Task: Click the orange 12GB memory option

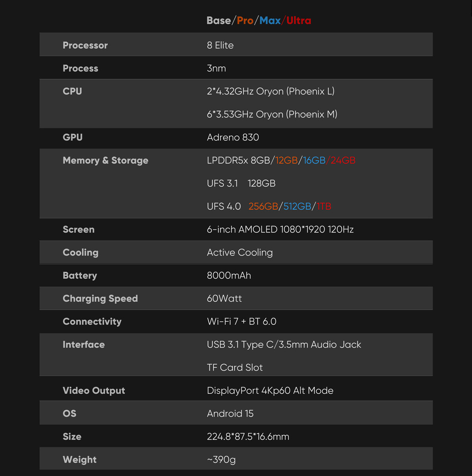Action: tap(286, 160)
